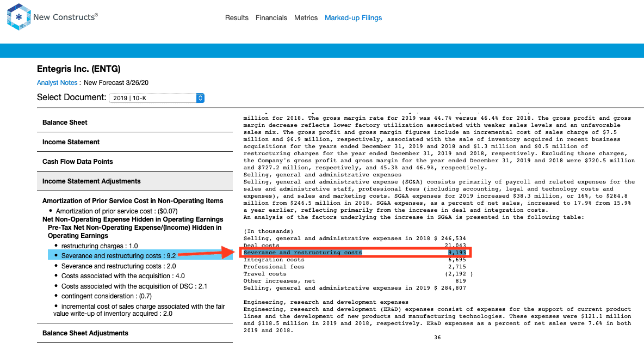Click the SG&A expenses in 2018 $ 246,534 row
The image size is (644, 349).
(355, 238)
